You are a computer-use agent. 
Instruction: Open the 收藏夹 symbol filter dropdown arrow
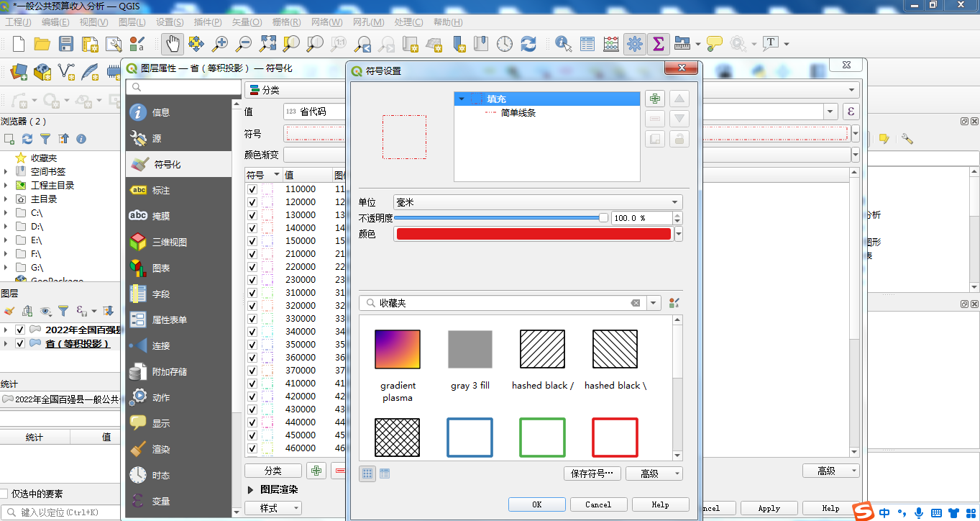click(x=654, y=303)
